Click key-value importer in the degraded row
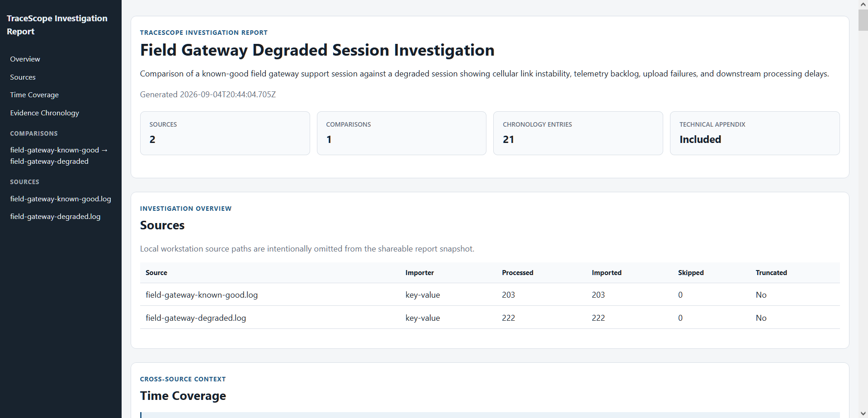868x418 pixels. tap(423, 318)
